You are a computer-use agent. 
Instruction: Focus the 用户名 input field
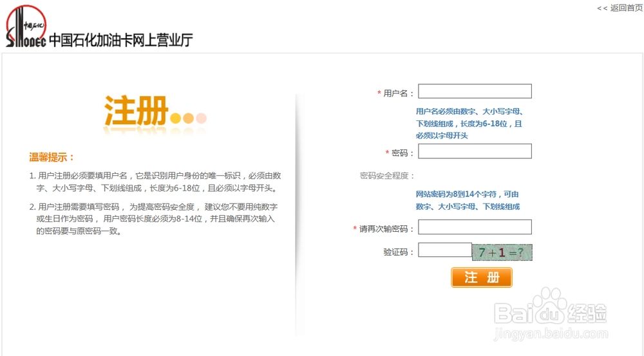475,91
